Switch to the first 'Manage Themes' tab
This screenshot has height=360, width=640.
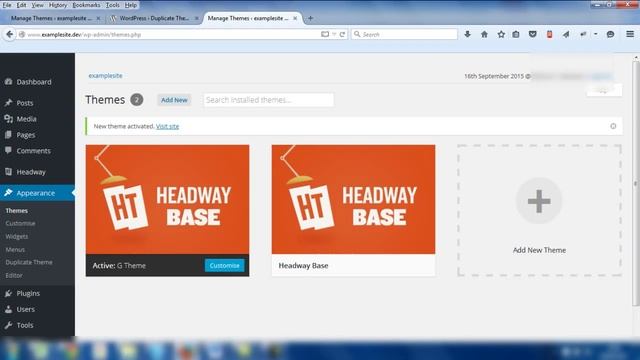(x=51, y=18)
